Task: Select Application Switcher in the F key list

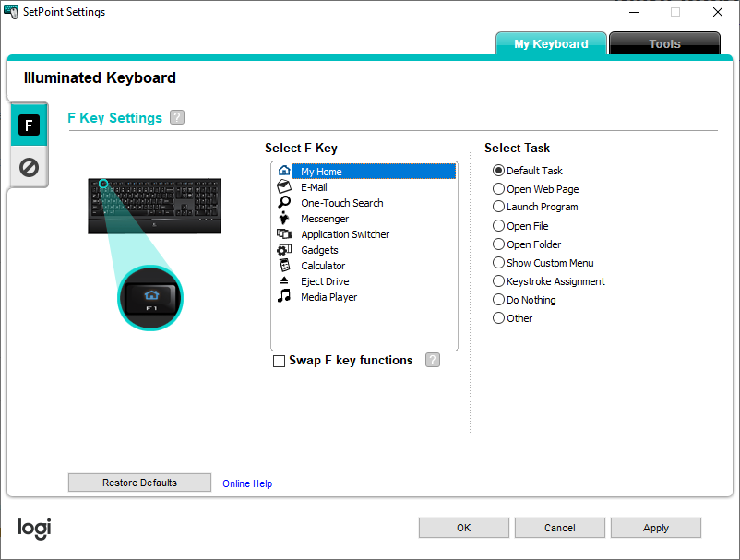Action: pos(345,234)
